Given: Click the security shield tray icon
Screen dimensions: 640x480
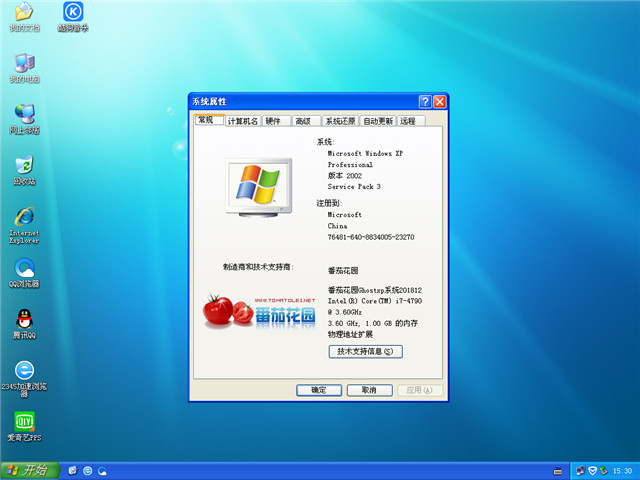Looking at the screenshot, I should (x=592, y=471).
